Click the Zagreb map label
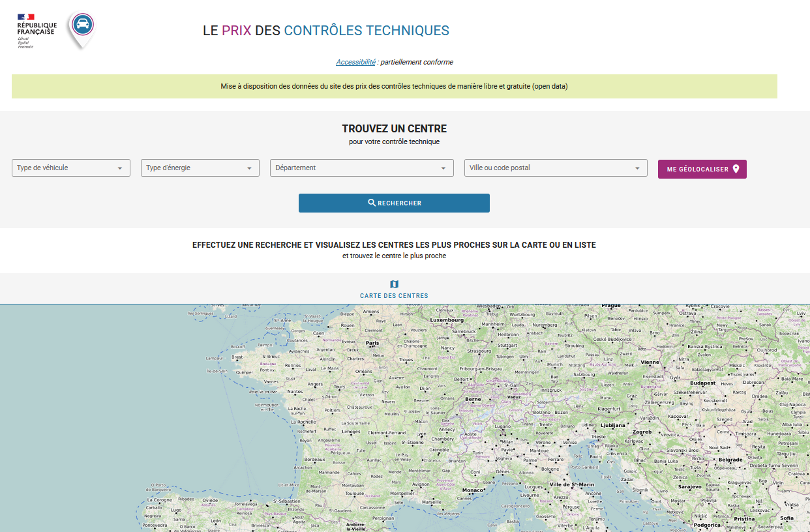 point(642,432)
